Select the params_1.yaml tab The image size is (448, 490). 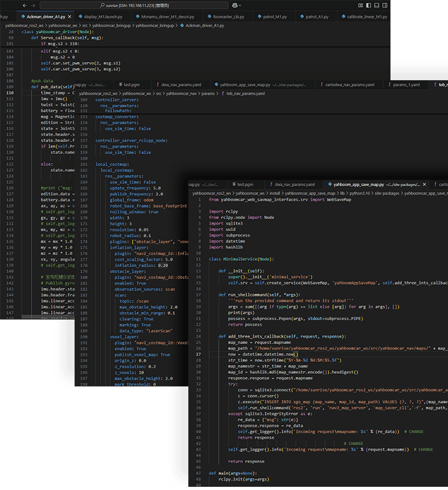point(405,84)
